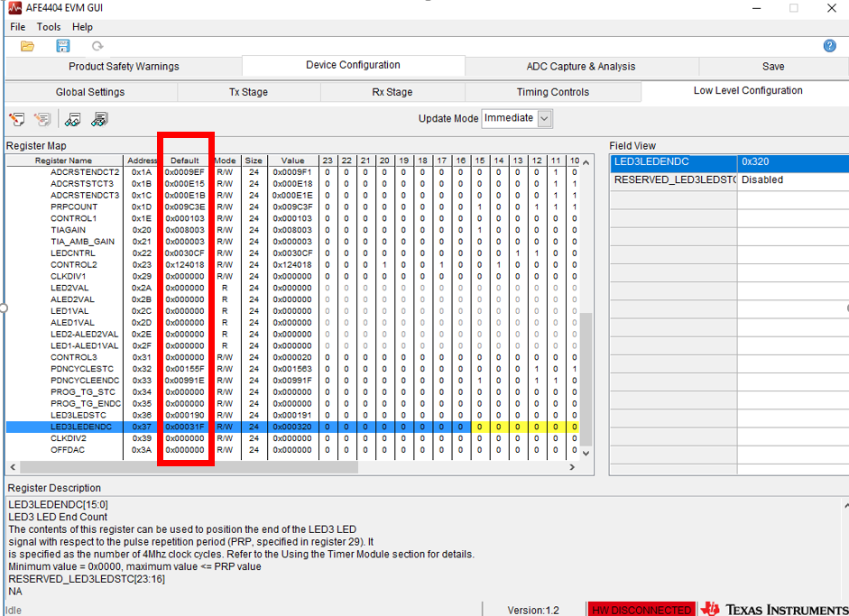Select the PDNCYCLESTC register name
This screenshot has width=849, height=616.
[x=82, y=369]
